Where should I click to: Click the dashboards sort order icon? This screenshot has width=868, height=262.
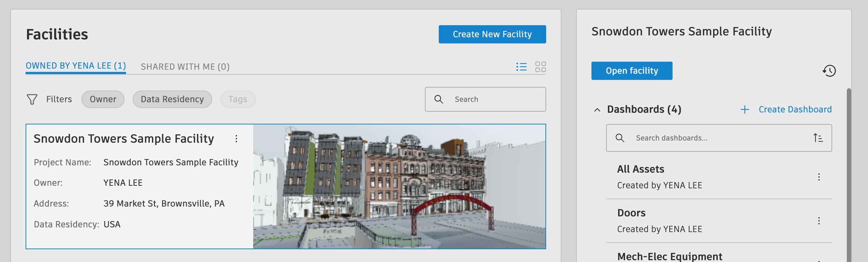point(818,138)
